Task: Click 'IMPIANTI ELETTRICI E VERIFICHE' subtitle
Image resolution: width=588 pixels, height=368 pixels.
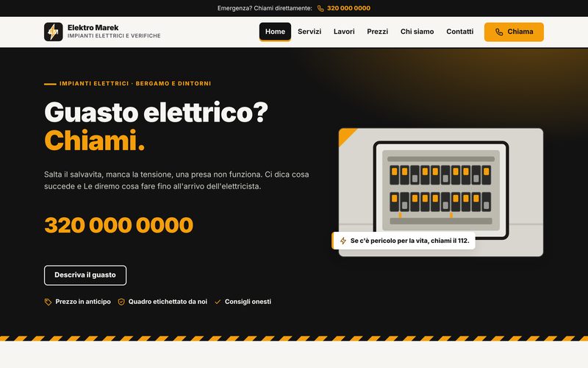Action: [x=114, y=35]
